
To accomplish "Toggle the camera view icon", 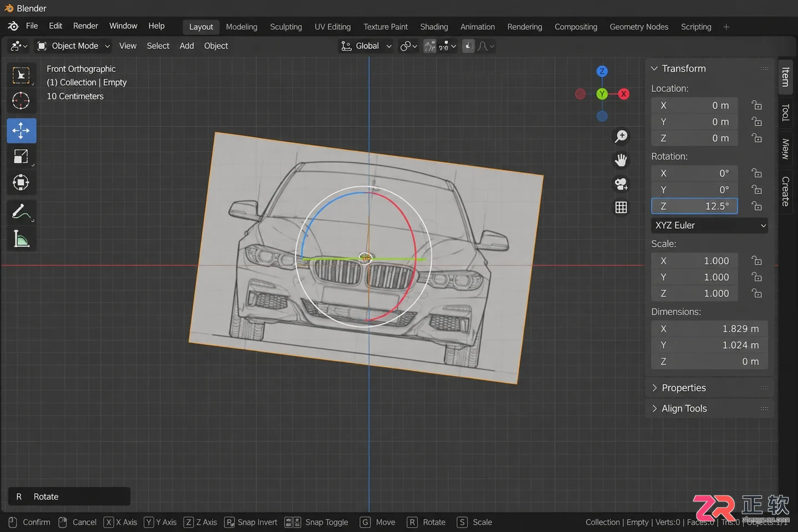I will click(x=621, y=184).
